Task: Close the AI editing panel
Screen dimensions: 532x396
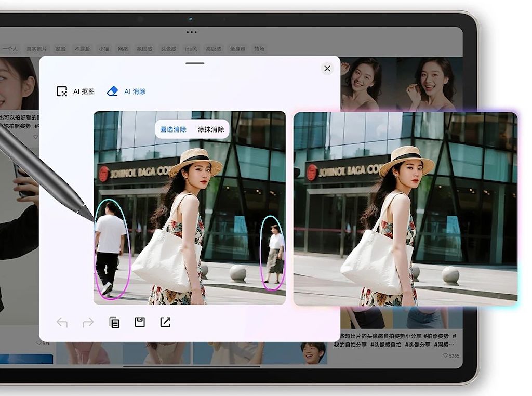Action: 327,69
